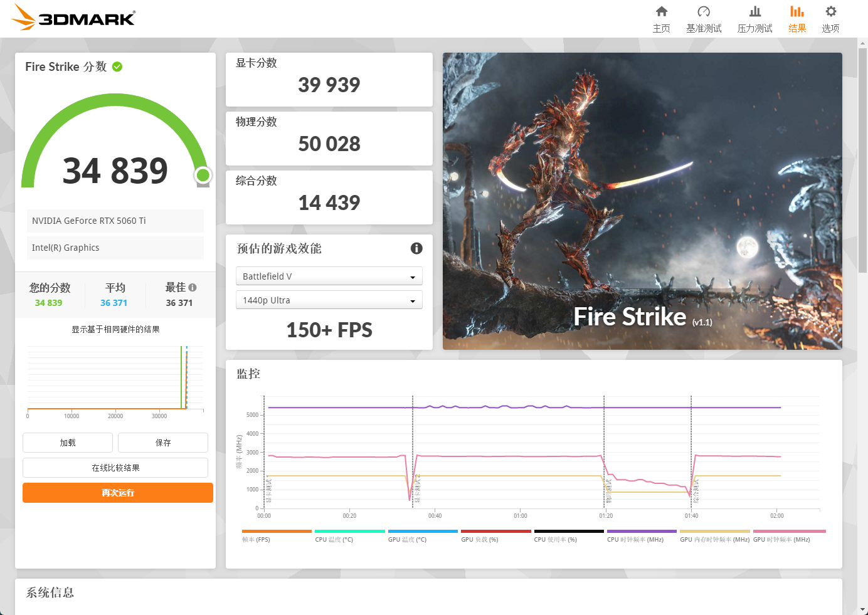The height and width of the screenshot is (615, 868).
Task: Select the 您的分数 score column
Action: 50,294
